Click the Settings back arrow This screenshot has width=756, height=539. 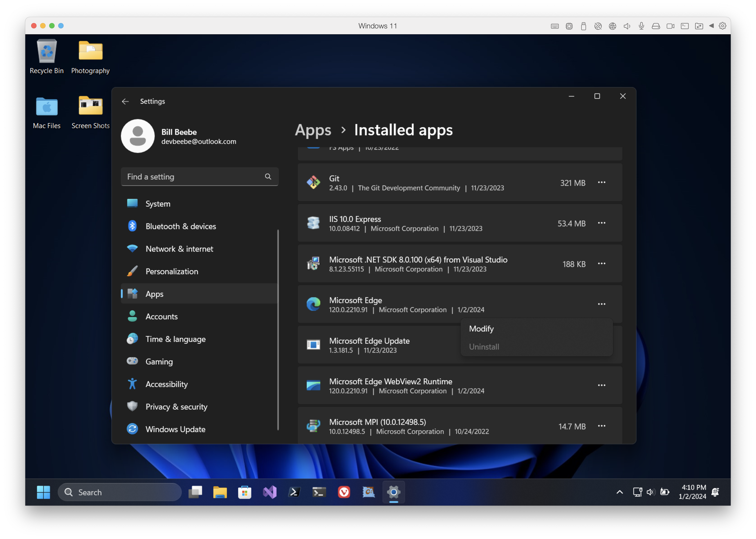click(125, 101)
